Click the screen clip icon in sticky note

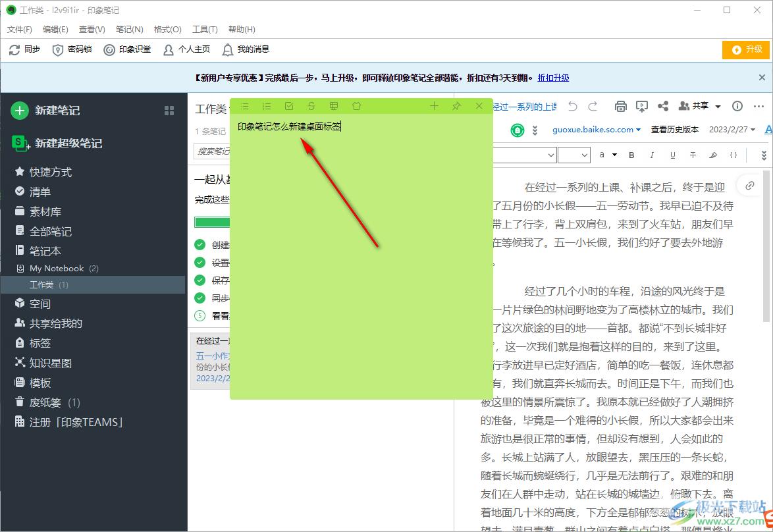pos(334,106)
